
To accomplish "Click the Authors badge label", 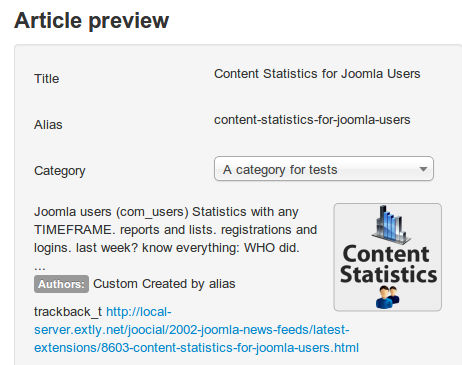I will 61,284.
